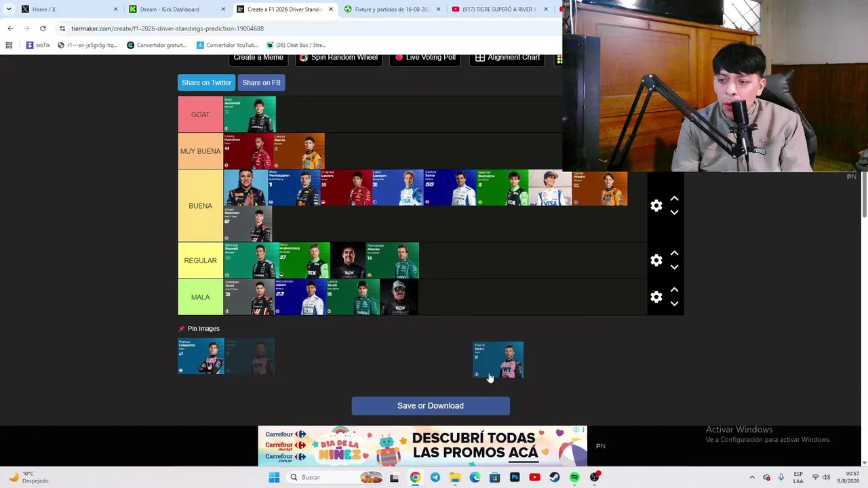Select Max Verstappen driver card
This screenshot has height=488, width=868.
(x=294, y=188)
